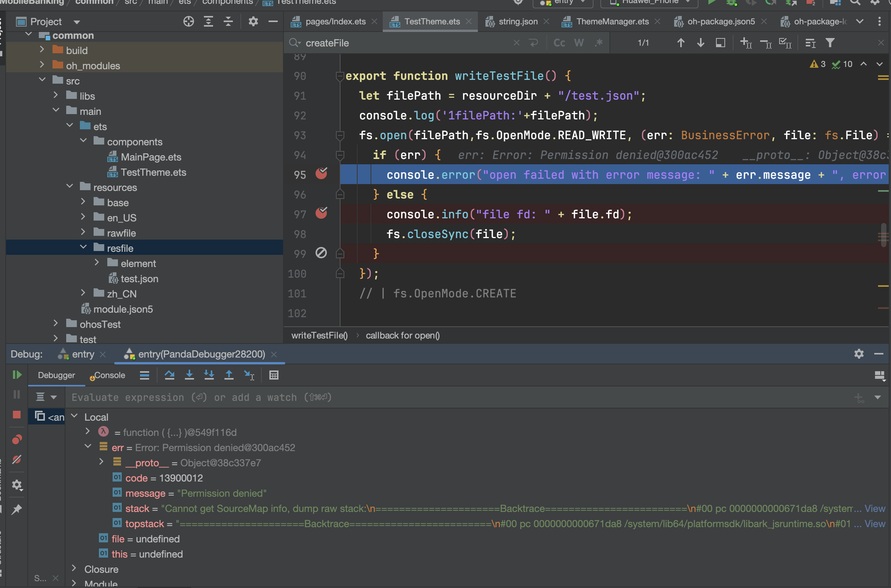Go to next search occurrence arrow
The image size is (891, 588).
click(x=701, y=43)
